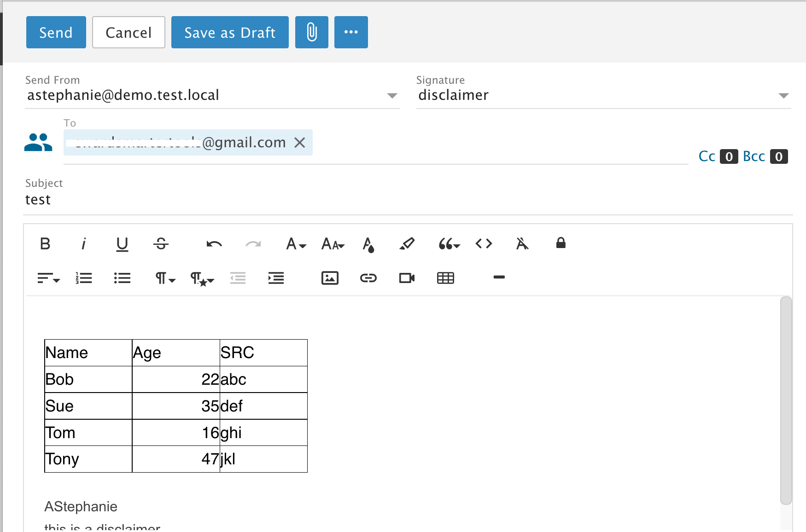Open the font family dropdown
This screenshot has height=532, width=806.
coord(296,243)
